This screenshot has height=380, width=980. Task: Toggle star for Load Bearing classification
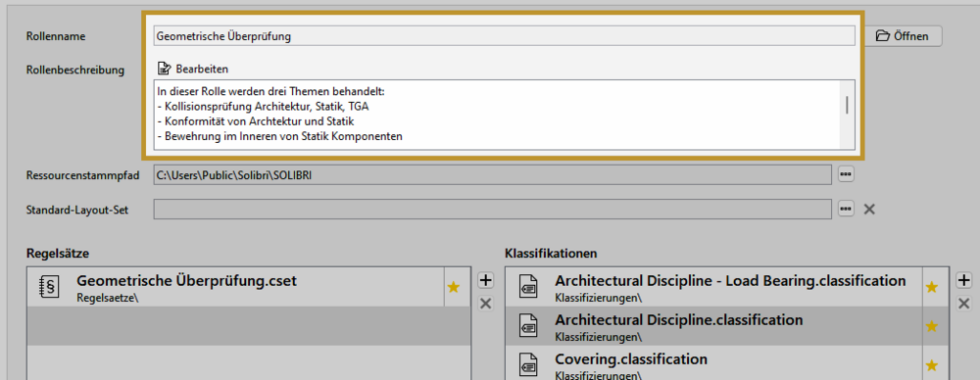point(932,287)
